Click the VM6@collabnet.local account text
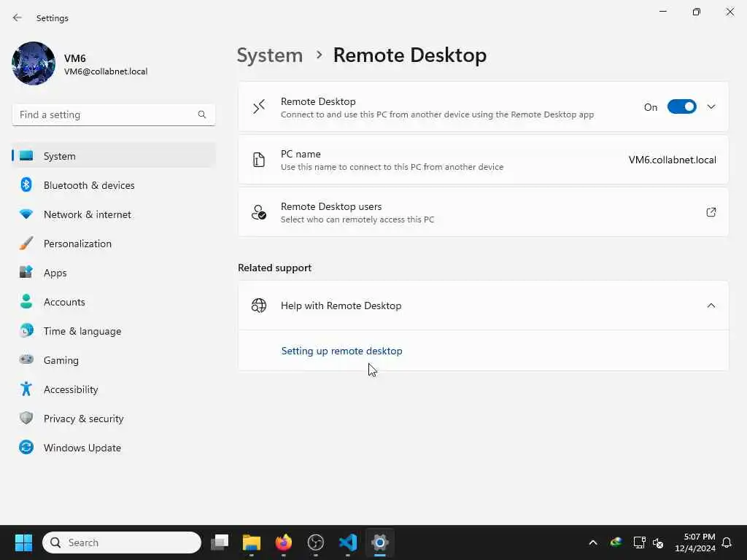 pyautogui.click(x=106, y=71)
